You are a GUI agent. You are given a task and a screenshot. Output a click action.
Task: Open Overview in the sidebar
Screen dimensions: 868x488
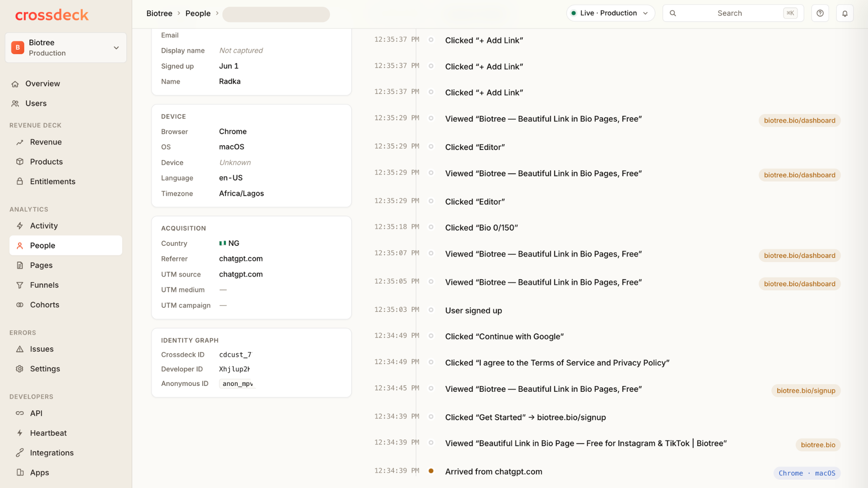(x=66, y=84)
